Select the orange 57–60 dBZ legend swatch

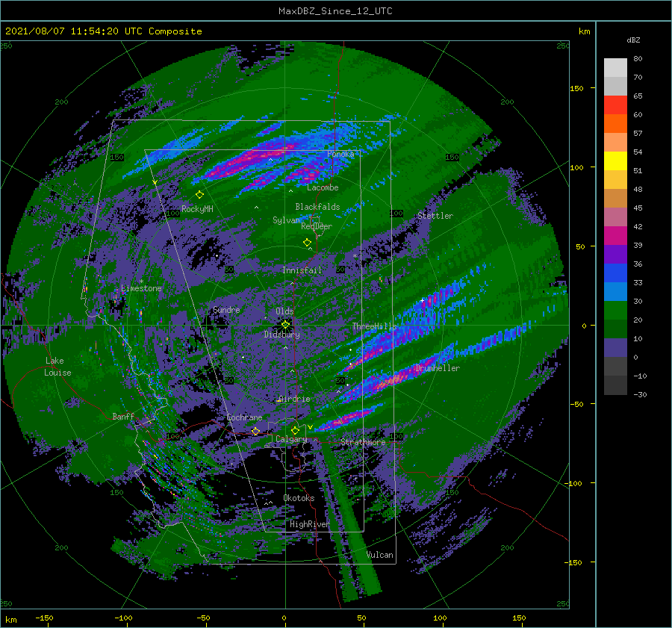tap(615, 124)
